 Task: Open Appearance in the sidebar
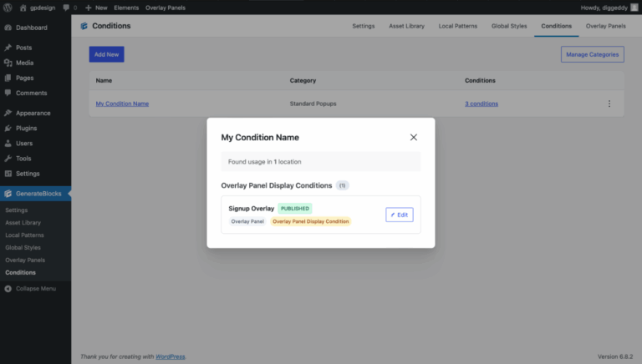tap(35, 113)
